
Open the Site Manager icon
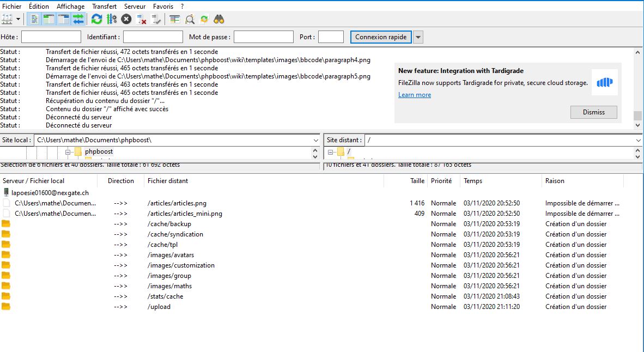click(7, 19)
